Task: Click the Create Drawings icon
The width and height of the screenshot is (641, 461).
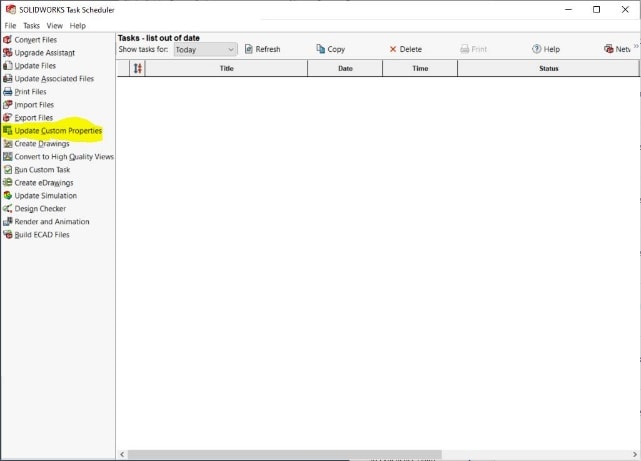Action: 7,143
